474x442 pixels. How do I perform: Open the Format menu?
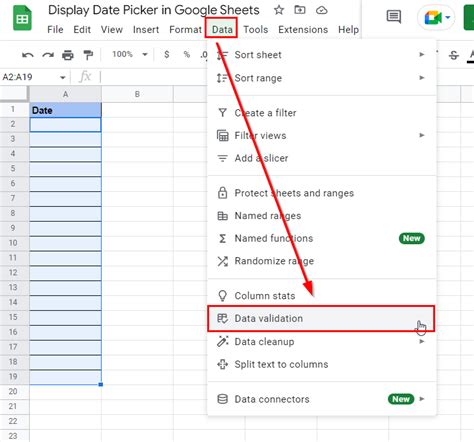185,30
